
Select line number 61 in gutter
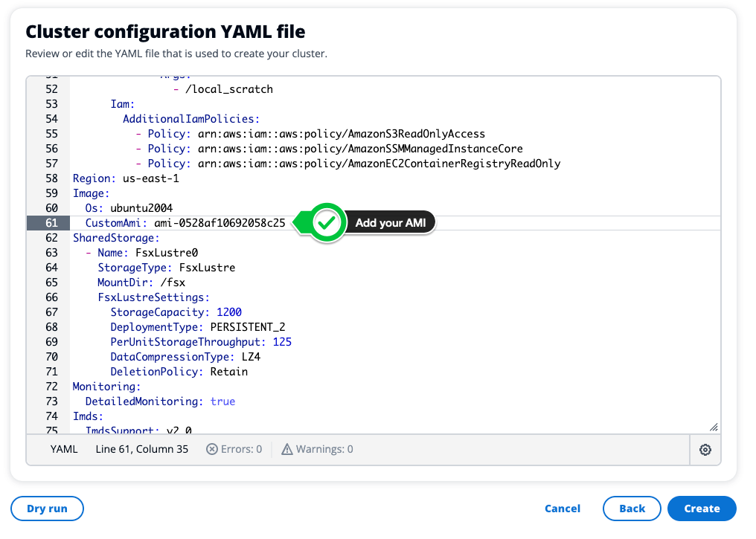point(51,223)
